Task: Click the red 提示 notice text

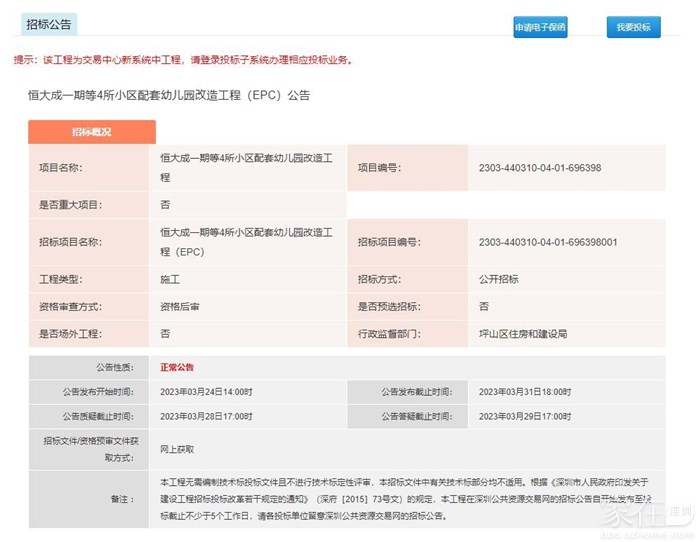Action: 183,60
